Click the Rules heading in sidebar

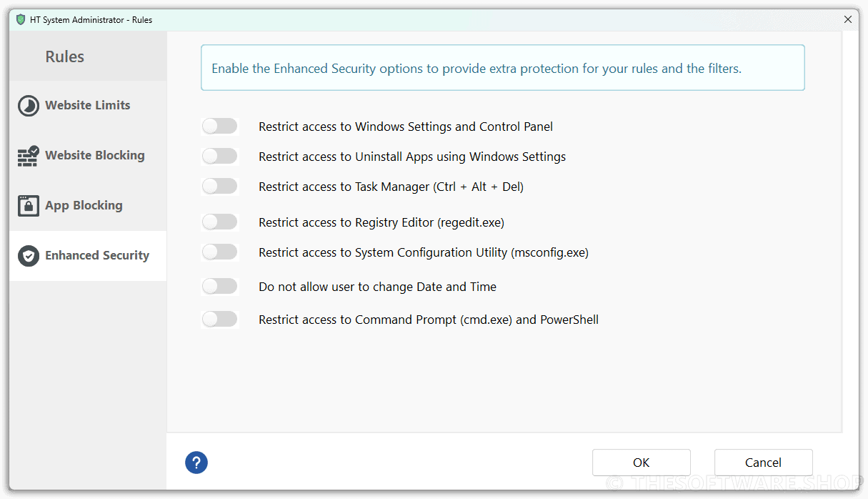tap(65, 56)
